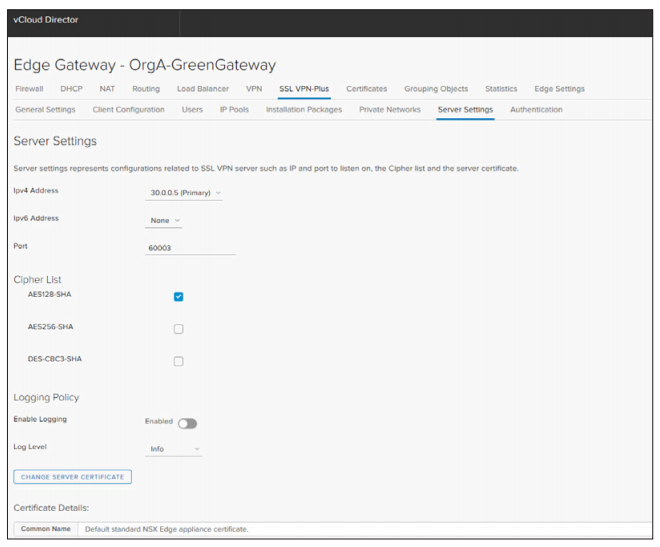Open the Load Balancer tab
660x547 pixels.
(x=203, y=89)
